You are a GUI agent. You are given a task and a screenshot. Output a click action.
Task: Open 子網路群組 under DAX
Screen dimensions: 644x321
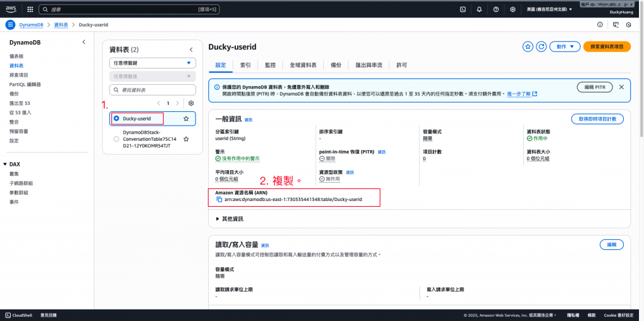point(21,183)
